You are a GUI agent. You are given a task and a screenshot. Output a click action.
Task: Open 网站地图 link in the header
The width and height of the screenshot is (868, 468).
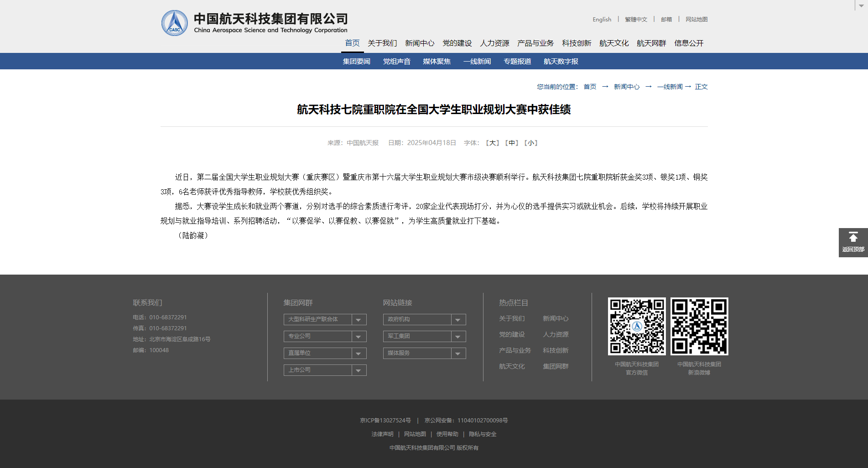696,19
